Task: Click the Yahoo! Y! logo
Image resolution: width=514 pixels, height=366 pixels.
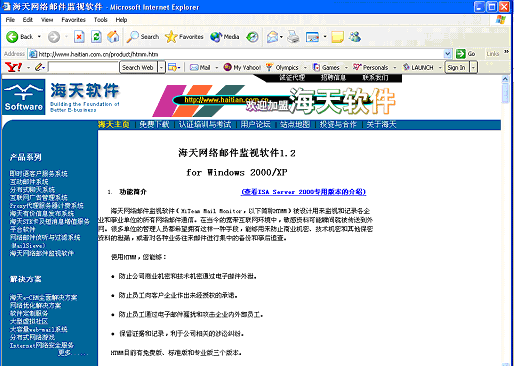Action: [14, 67]
